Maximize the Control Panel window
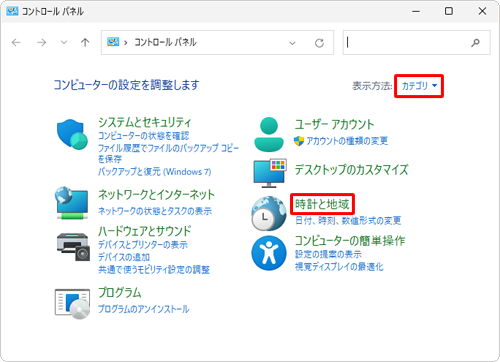The width and height of the screenshot is (500, 362). [449, 11]
